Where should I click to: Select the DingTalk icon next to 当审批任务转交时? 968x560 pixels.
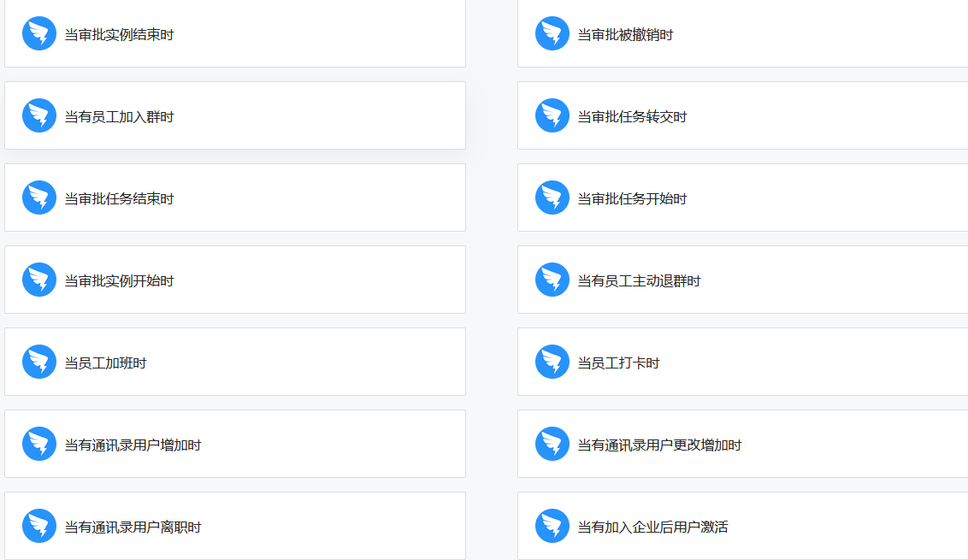[x=552, y=115]
